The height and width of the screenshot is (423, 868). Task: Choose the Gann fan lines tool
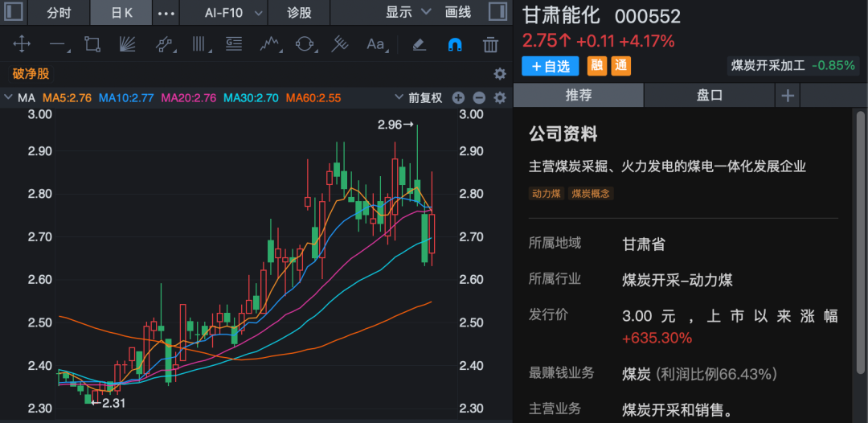(x=128, y=44)
